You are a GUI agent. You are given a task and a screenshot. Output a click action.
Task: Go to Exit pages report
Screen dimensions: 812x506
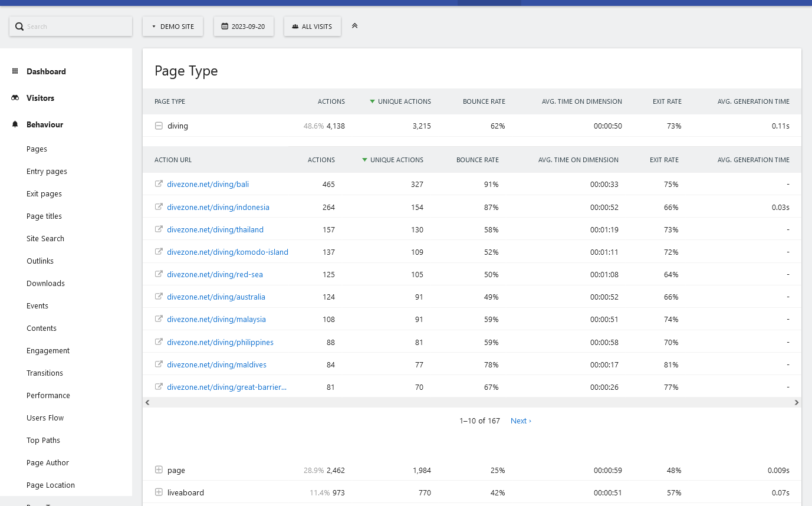click(x=44, y=194)
